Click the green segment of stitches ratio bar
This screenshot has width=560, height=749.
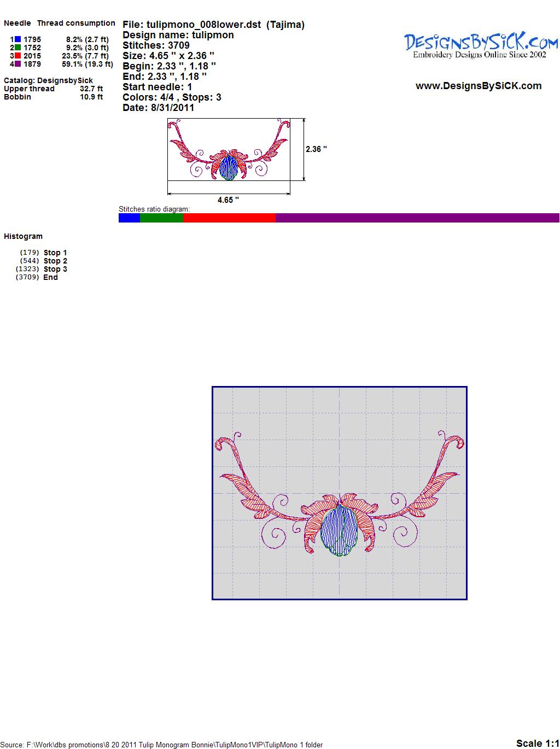161,218
